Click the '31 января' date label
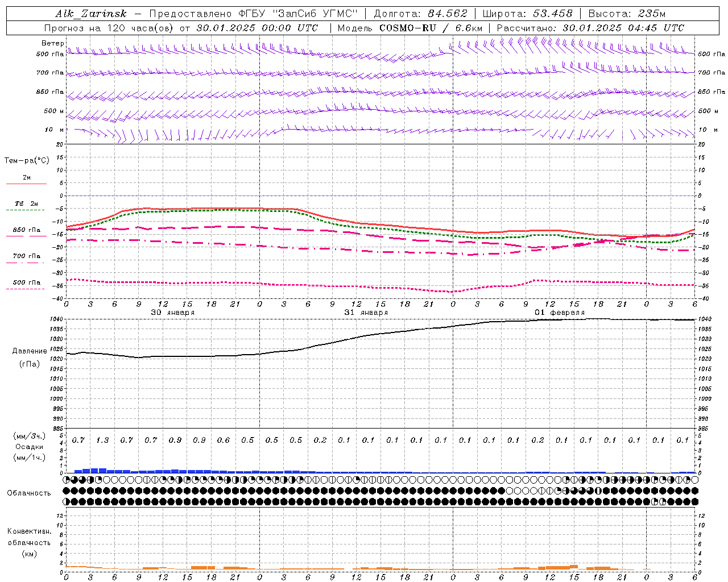Screen dimensions: 728x582 tap(366, 312)
